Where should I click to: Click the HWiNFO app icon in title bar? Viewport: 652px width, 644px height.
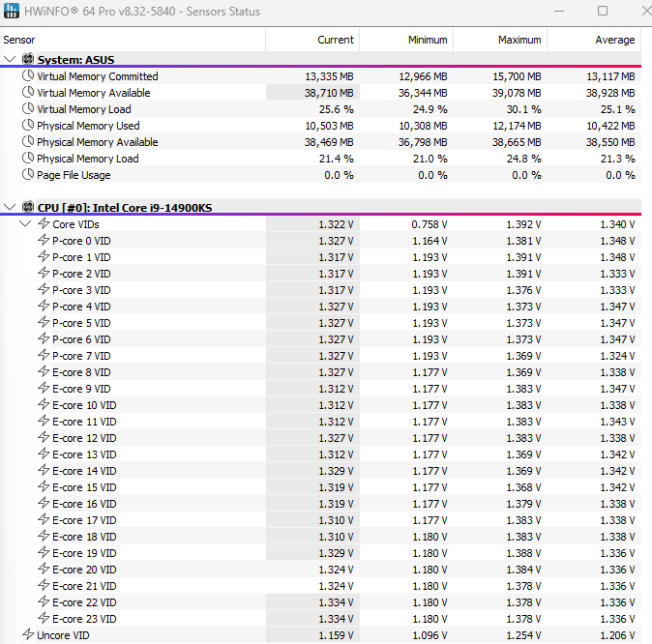12,11
